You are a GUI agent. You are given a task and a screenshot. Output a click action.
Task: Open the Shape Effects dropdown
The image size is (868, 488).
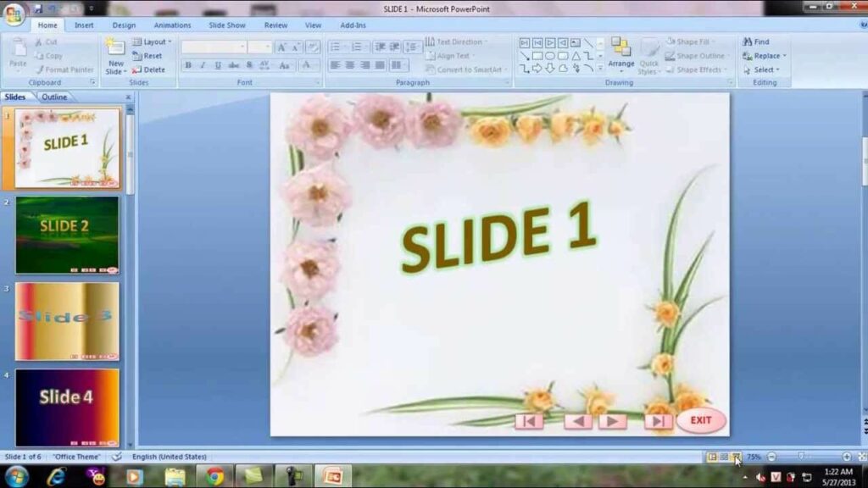[697, 69]
